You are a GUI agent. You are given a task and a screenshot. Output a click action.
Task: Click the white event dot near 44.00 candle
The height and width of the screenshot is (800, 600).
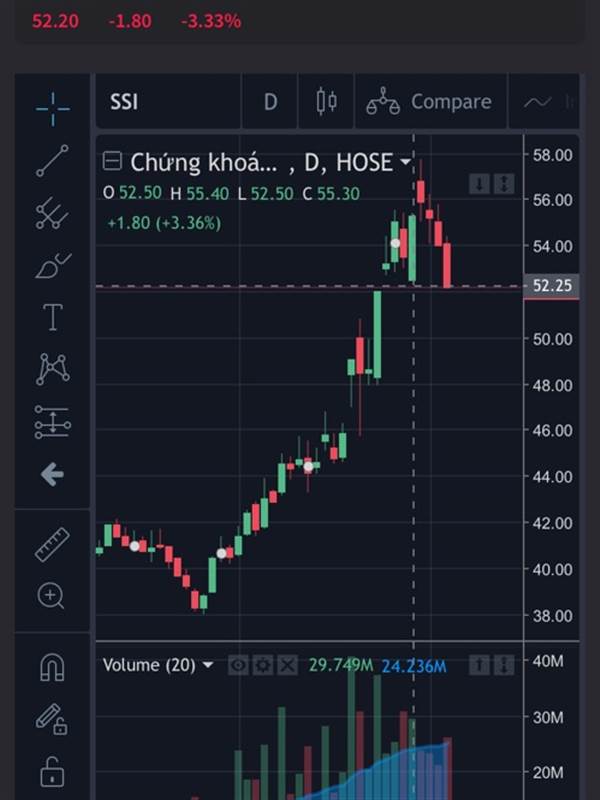click(x=308, y=466)
